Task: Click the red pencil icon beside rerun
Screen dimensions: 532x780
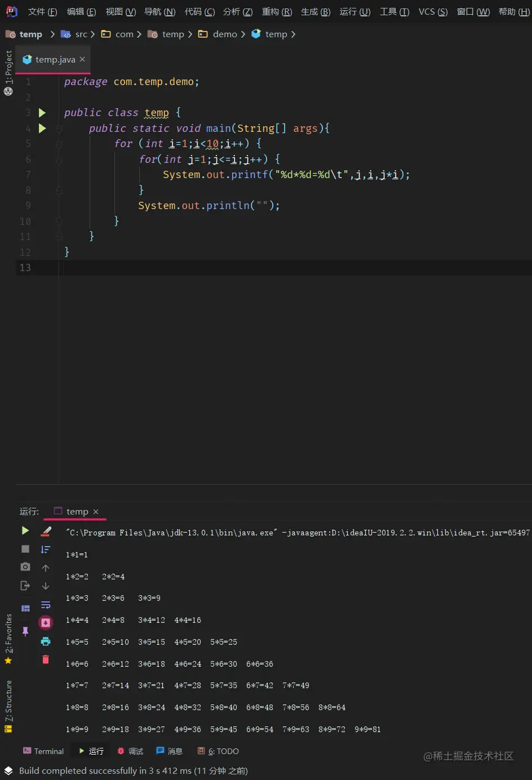Action: (x=46, y=531)
